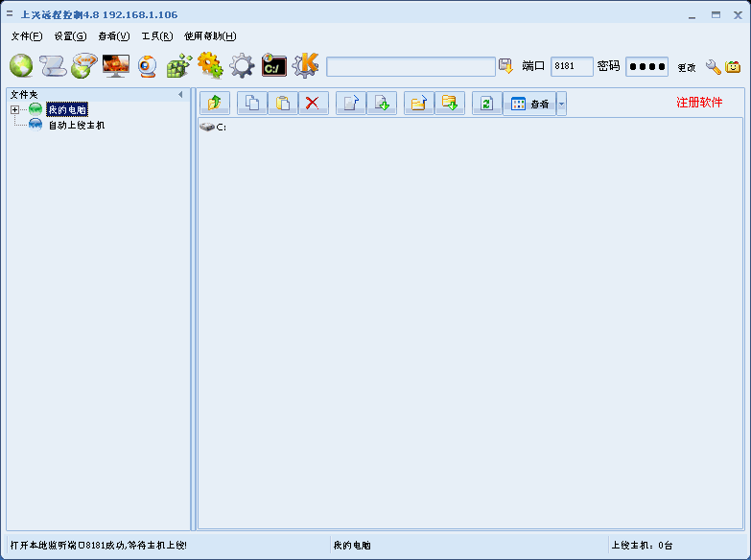Screen dimensions: 751x560
Task: Open the webcam monitoring tool icon
Action: (x=148, y=66)
